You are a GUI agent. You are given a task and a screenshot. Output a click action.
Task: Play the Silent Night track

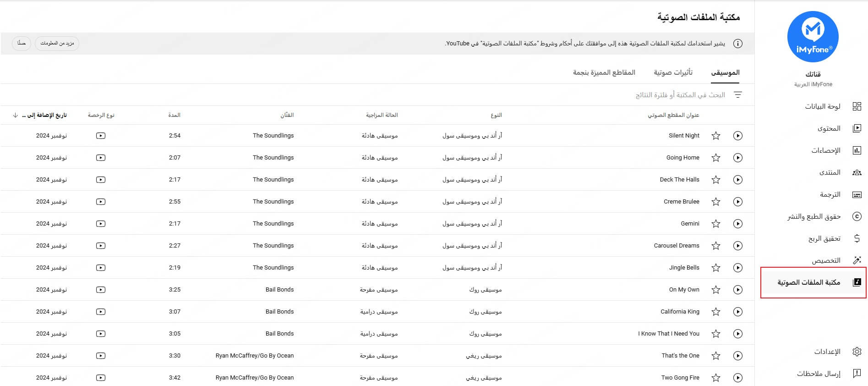pos(737,136)
